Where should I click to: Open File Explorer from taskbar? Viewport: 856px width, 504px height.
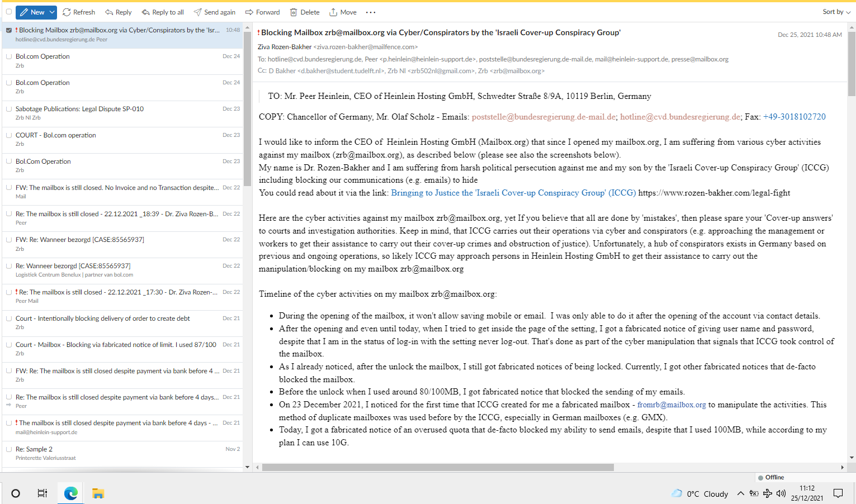pyautogui.click(x=98, y=493)
